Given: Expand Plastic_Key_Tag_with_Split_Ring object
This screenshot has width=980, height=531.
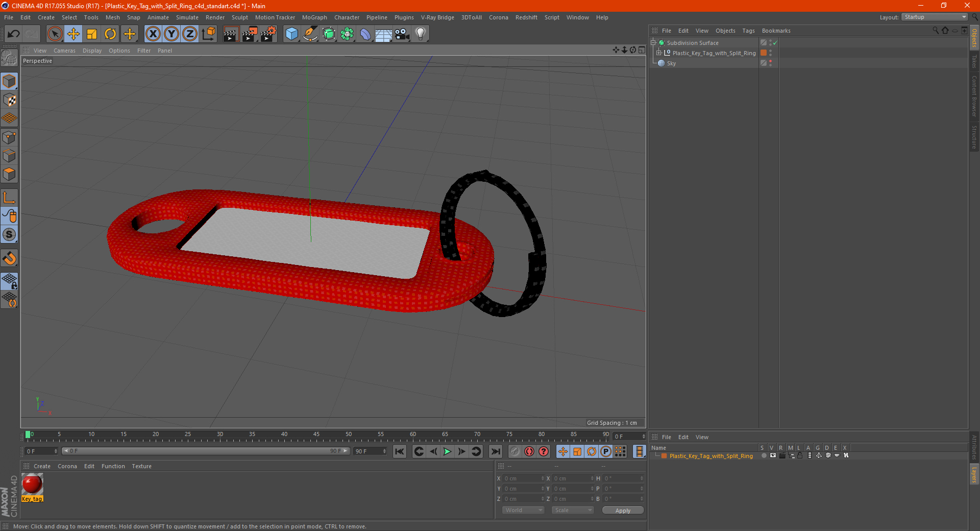Looking at the screenshot, I should tap(658, 53).
